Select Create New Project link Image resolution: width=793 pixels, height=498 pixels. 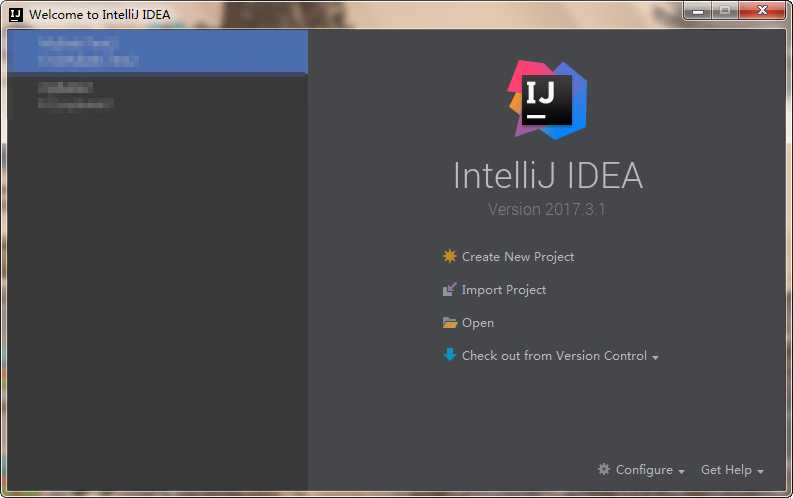[x=518, y=257]
